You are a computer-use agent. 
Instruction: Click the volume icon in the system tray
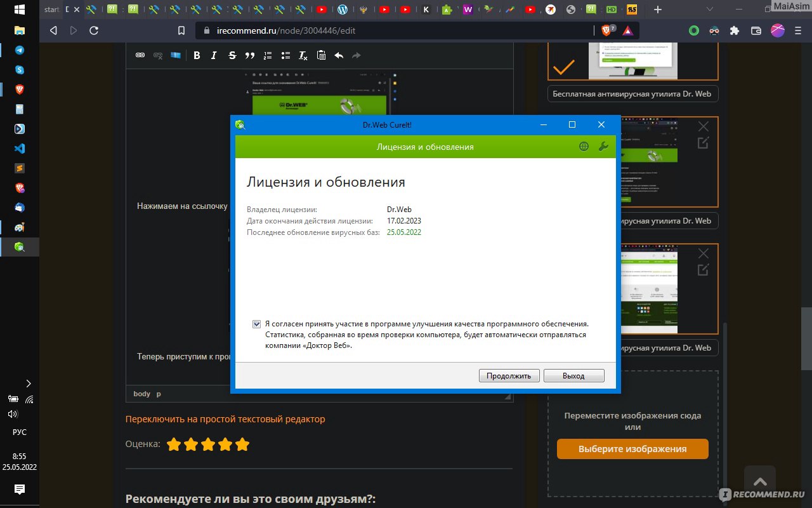click(13, 414)
